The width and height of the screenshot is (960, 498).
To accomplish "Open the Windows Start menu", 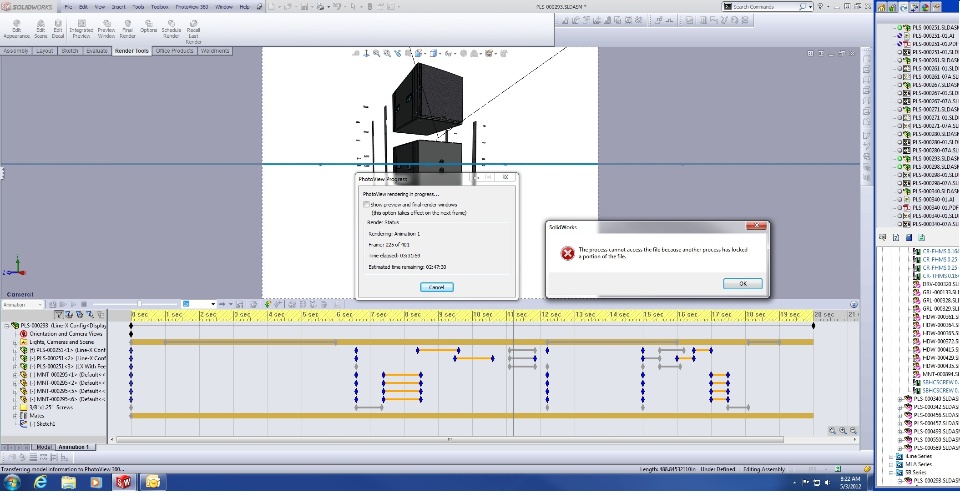I will (x=12, y=482).
